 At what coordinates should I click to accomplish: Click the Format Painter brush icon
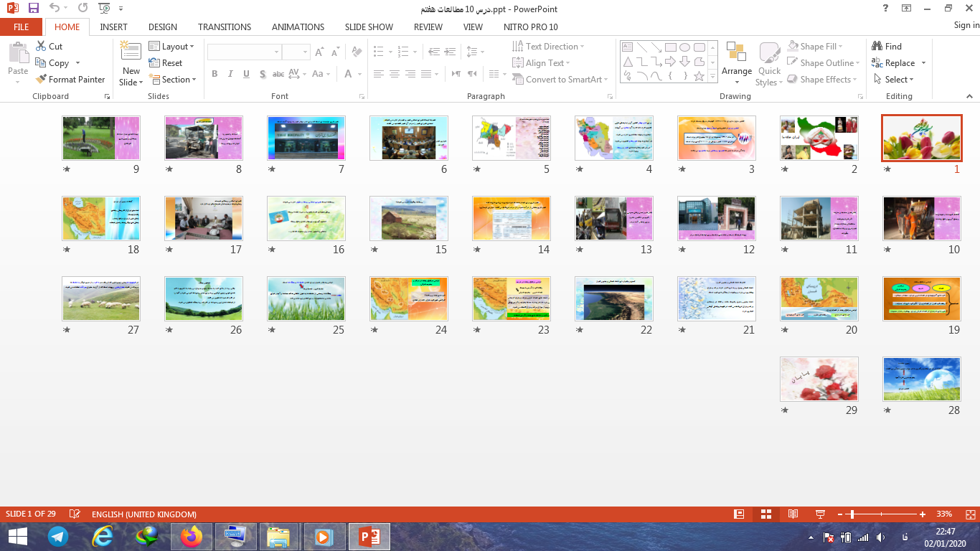(42, 80)
